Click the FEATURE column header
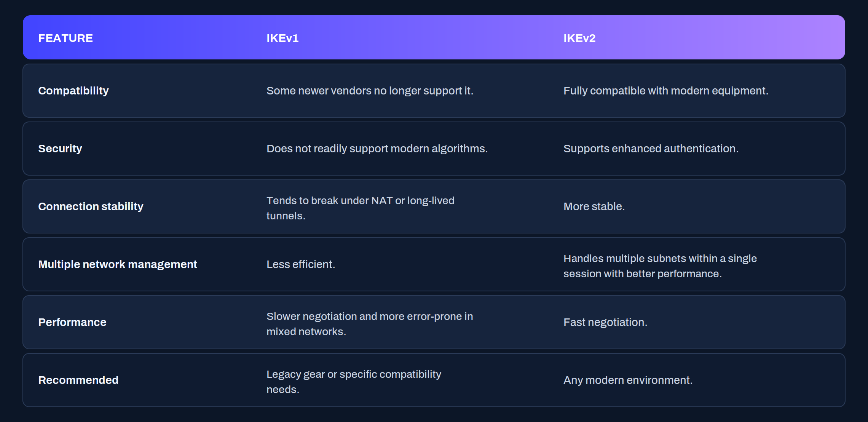This screenshot has width=868, height=422. pyautogui.click(x=65, y=38)
